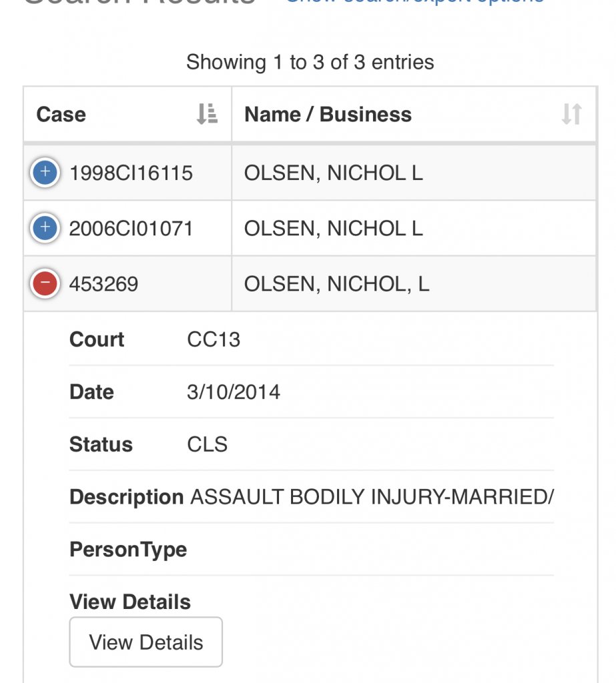
Task: Click the Case column header label
Action: click(x=61, y=114)
